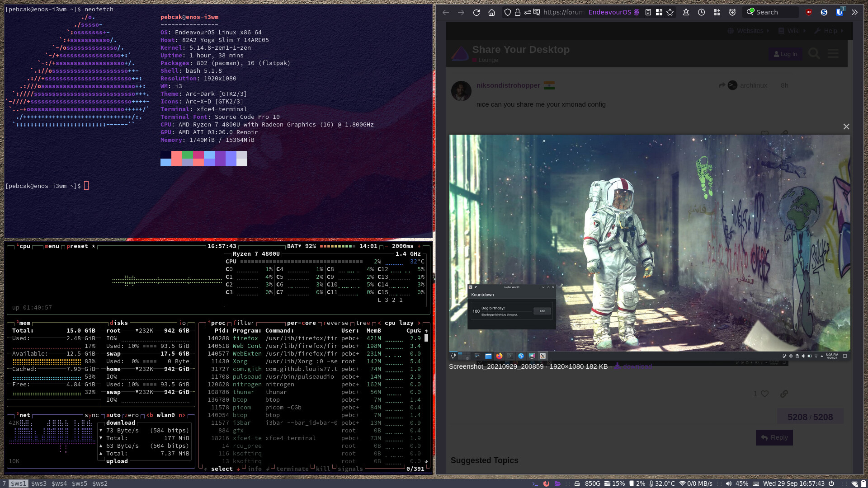This screenshot has height=488, width=868.
Task: Open power menu icon in bar
Action: point(831,483)
